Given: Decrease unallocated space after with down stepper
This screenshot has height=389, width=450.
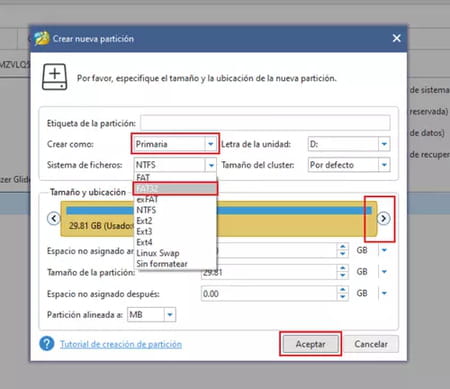Looking at the screenshot, I should point(342,297).
